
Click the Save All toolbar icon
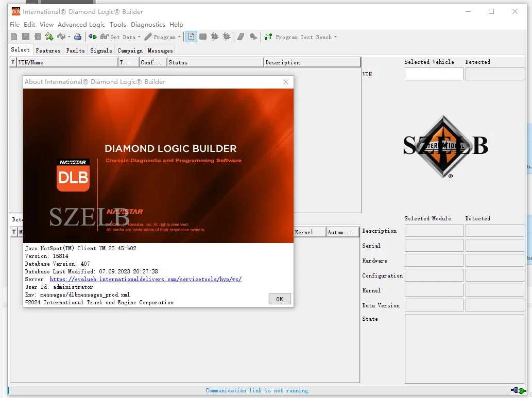coord(38,37)
